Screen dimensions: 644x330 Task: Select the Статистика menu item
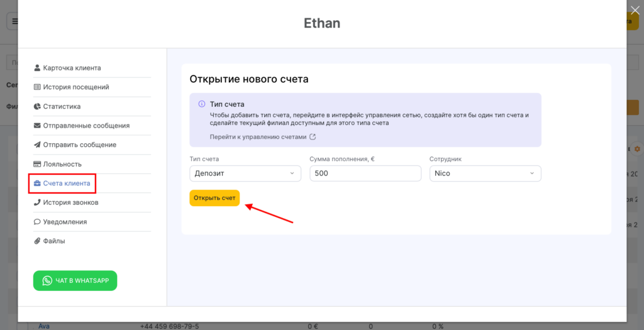click(x=62, y=107)
